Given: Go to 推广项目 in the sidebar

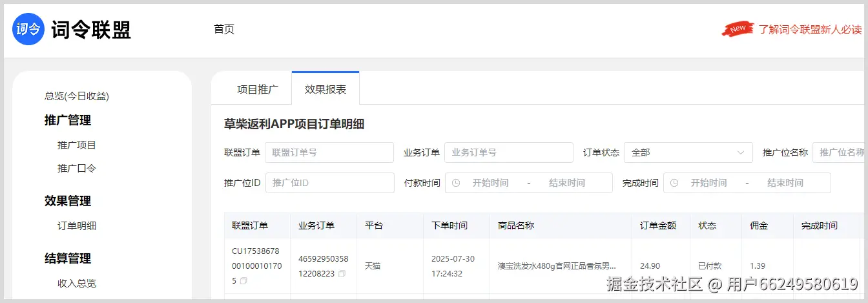Looking at the screenshot, I should coord(77,145).
